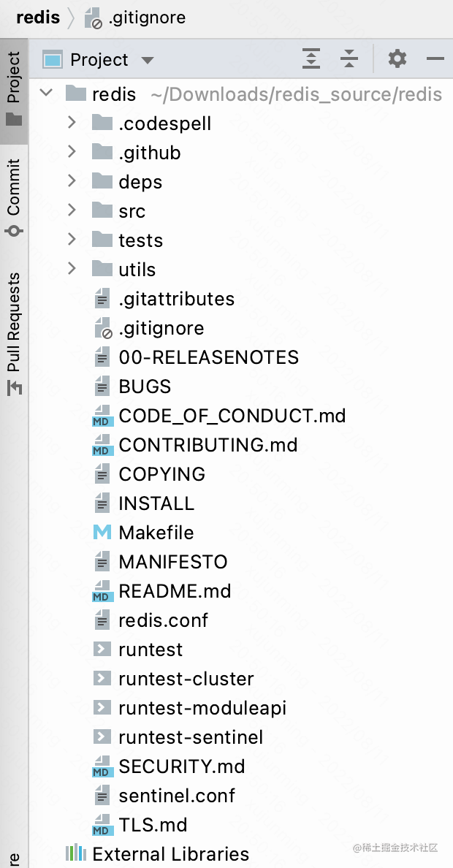453x868 pixels.
Task: Expand the .codespell folder
Action: tap(72, 122)
